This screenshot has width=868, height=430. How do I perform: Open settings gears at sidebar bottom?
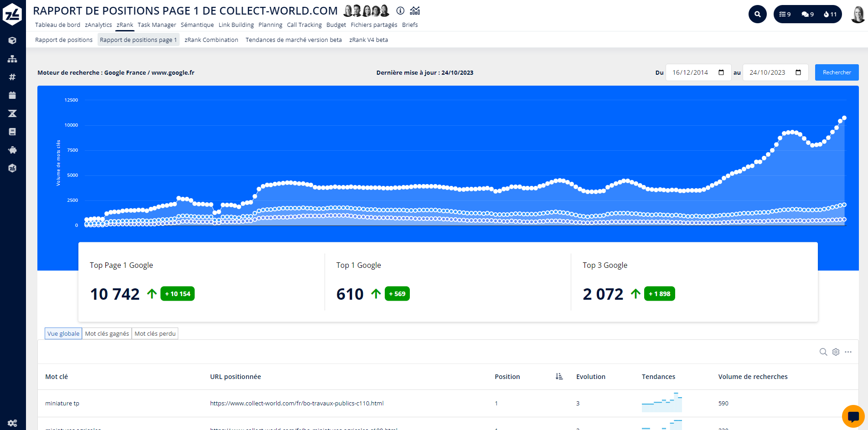12,423
